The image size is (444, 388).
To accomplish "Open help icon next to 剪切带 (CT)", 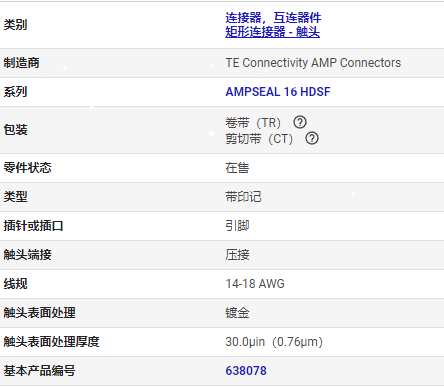I will (312, 138).
